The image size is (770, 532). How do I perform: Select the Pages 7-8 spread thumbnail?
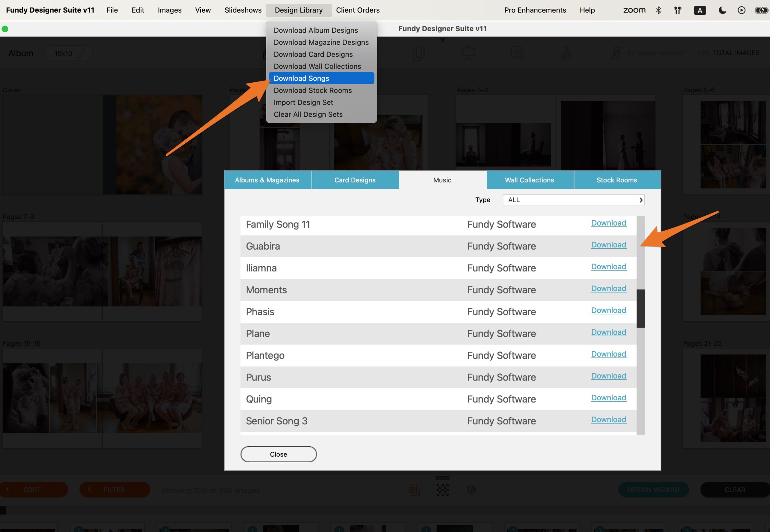tap(102, 271)
